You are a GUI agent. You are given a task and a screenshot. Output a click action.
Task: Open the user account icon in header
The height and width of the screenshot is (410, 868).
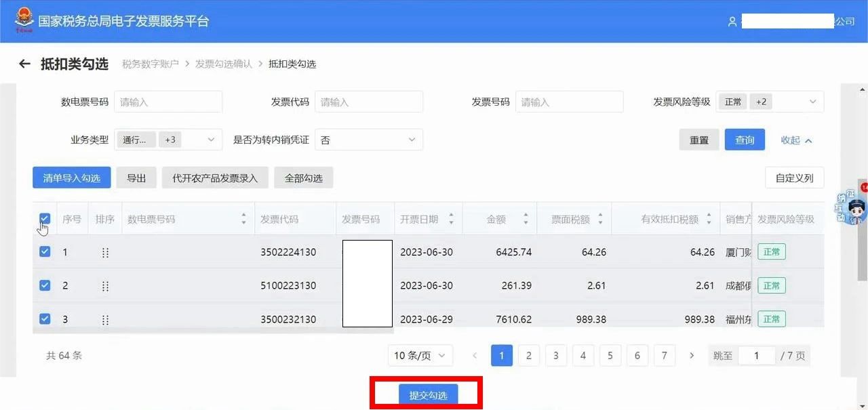[732, 22]
